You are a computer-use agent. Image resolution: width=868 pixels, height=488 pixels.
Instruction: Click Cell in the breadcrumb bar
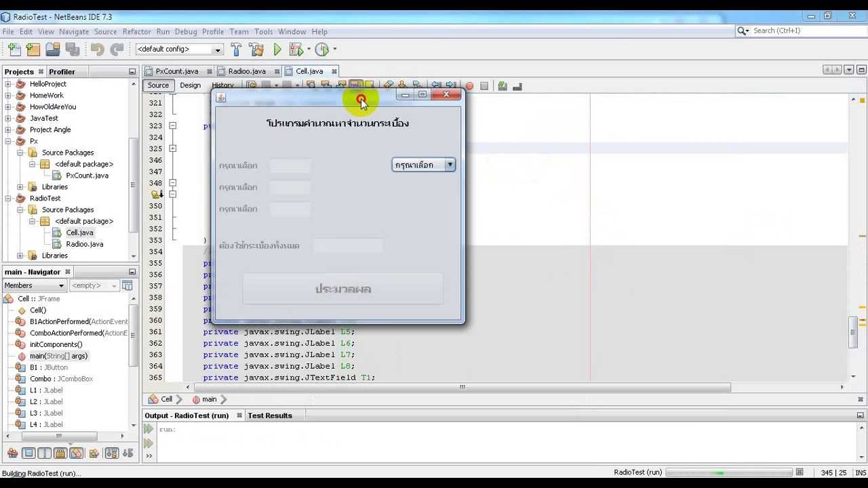point(166,399)
